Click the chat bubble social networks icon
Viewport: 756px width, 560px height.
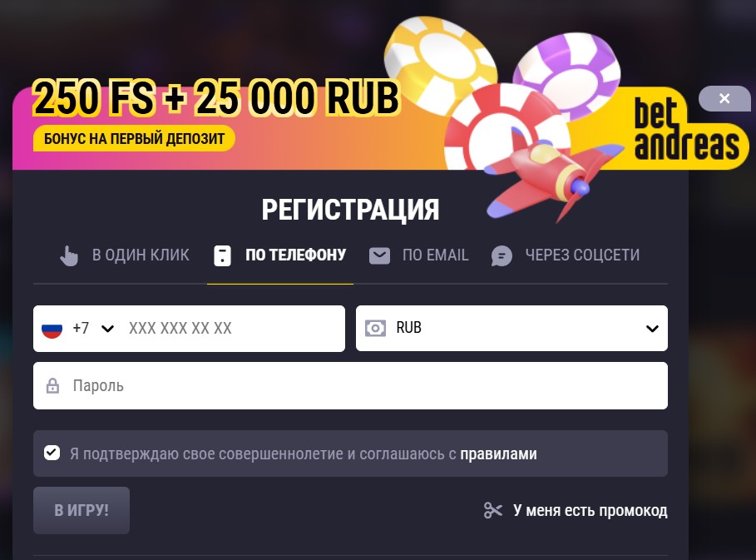pos(502,255)
